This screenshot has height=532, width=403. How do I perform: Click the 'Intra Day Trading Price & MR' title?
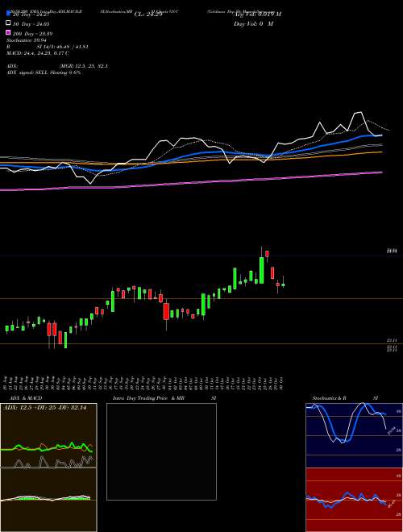pyautogui.click(x=148, y=398)
